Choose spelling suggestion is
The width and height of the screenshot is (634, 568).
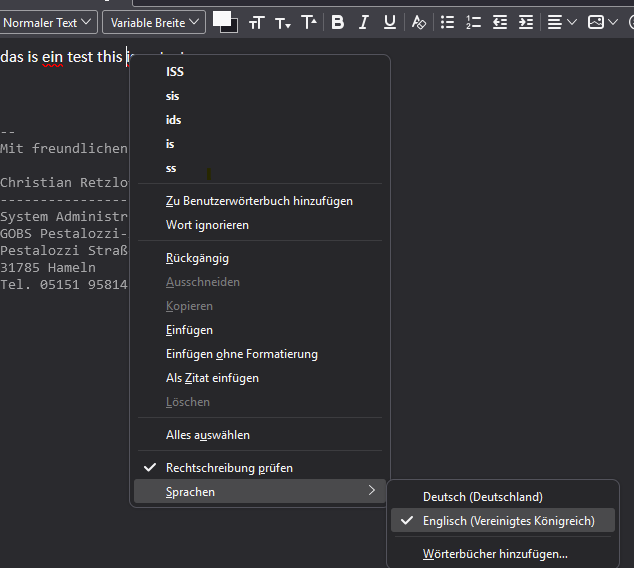tap(260, 144)
